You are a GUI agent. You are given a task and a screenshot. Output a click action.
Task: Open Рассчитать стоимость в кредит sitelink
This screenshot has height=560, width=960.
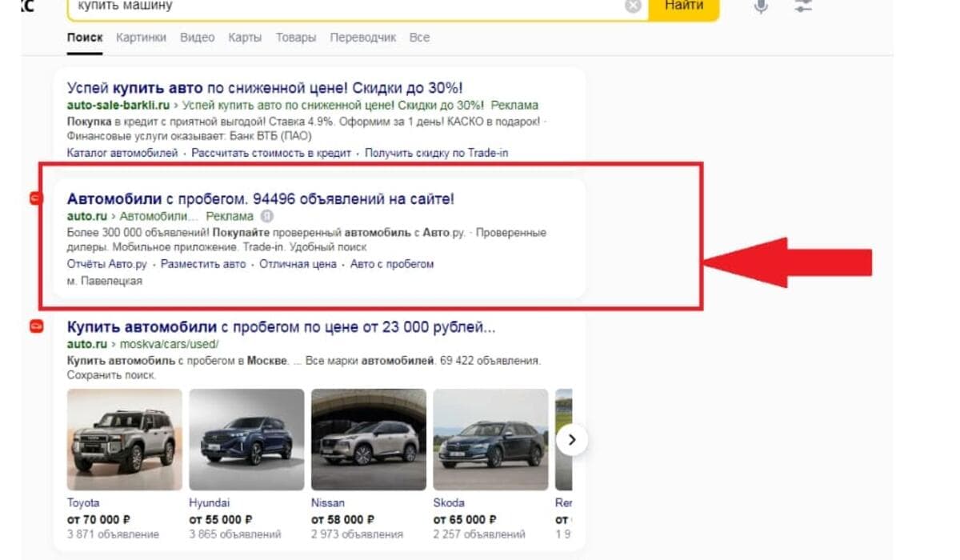[271, 153]
